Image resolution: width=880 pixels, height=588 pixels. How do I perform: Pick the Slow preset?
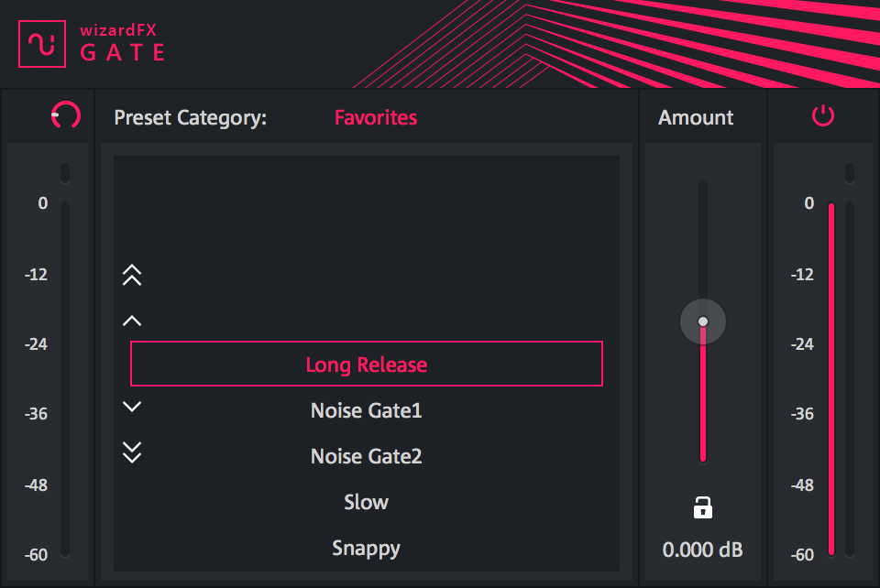[366, 502]
